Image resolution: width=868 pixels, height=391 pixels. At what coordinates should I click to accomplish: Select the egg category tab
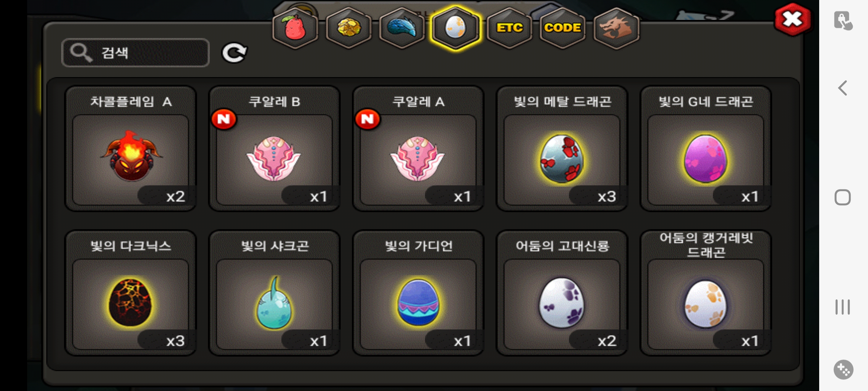coord(455,28)
